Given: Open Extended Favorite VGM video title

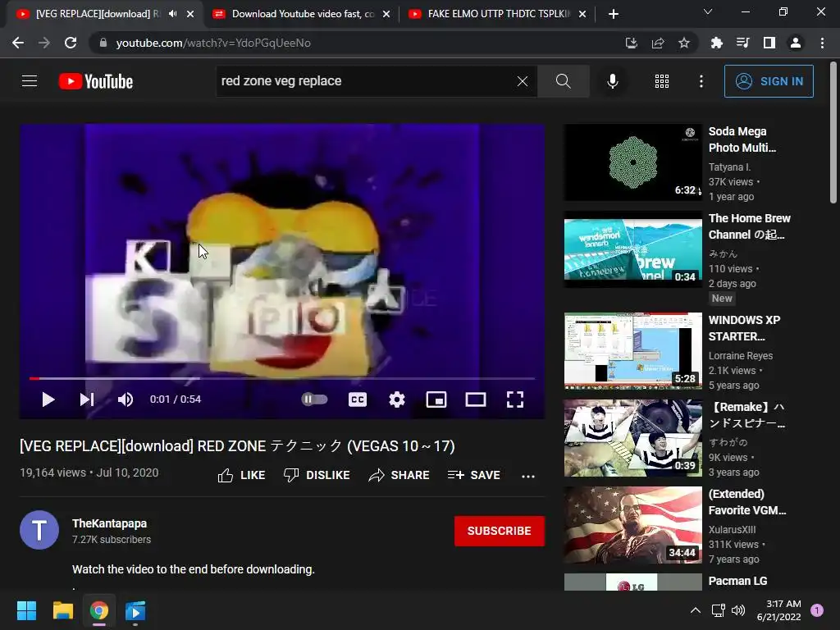Looking at the screenshot, I should pyautogui.click(x=747, y=502).
